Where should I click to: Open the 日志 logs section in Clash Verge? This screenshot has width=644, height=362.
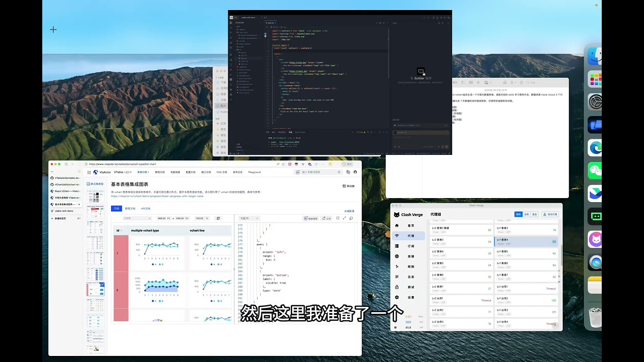pyautogui.click(x=409, y=277)
